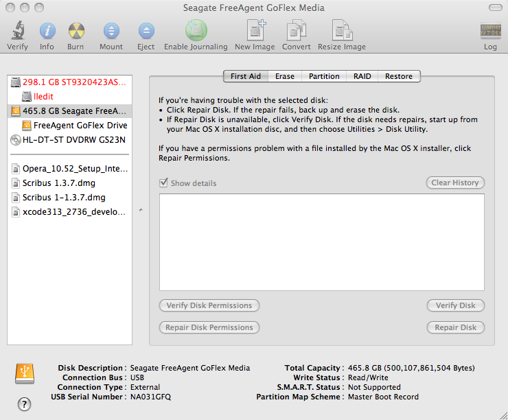Open the RAID tab
Image resolution: width=508 pixels, height=420 pixels.
[x=362, y=76]
